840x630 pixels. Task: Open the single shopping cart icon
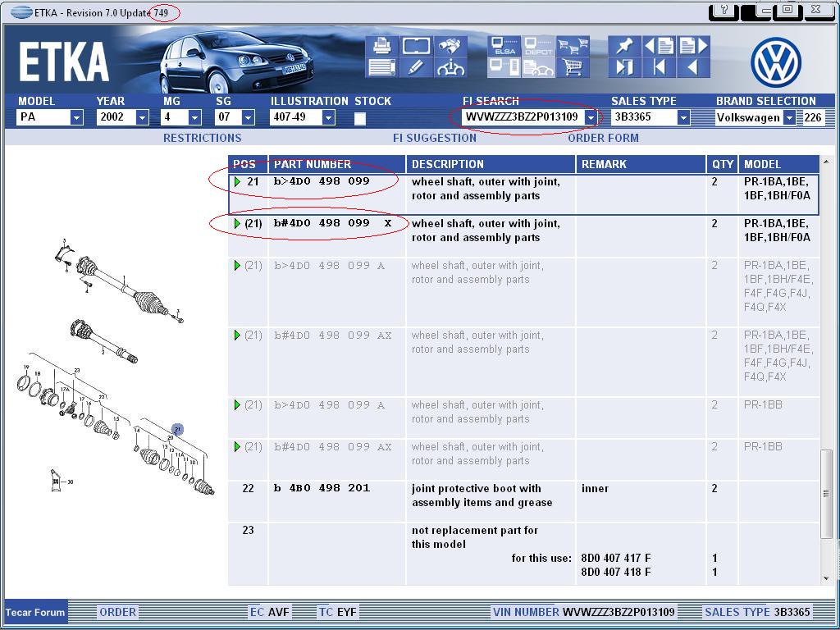[573, 67]
